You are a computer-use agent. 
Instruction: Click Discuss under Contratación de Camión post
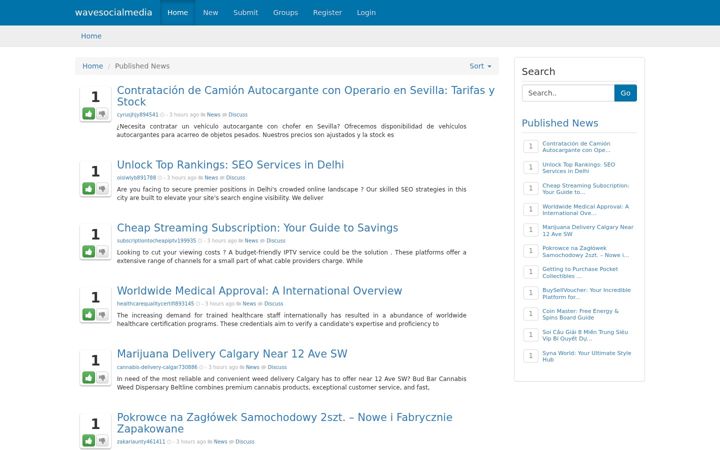tap(238, 115)
